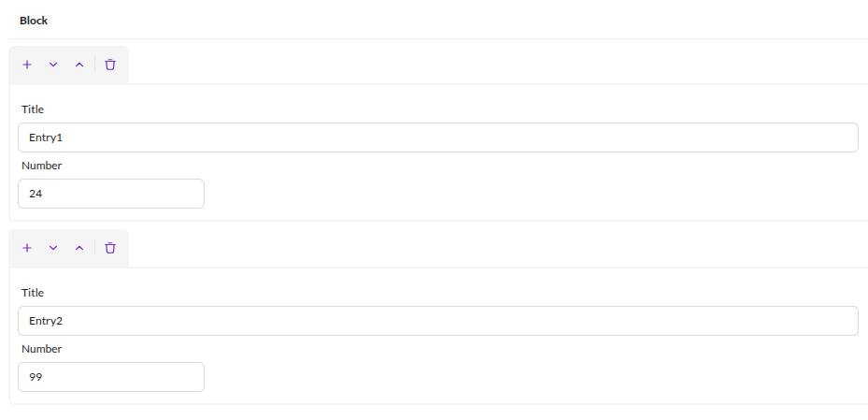Delete the Entry2 block with trash icon
The width and height of the screenshot is (868, 420).
110,248
